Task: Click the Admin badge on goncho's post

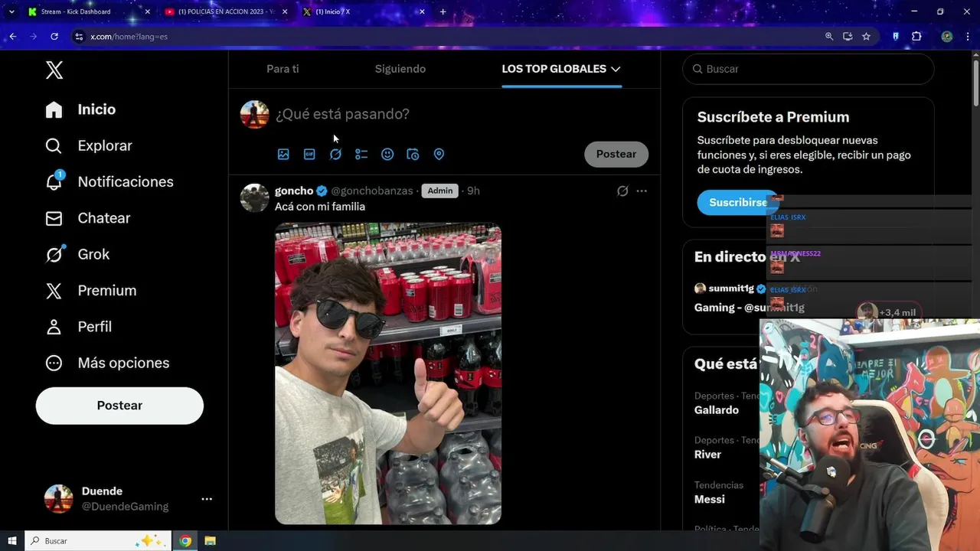Action: (x=439, y=191)
